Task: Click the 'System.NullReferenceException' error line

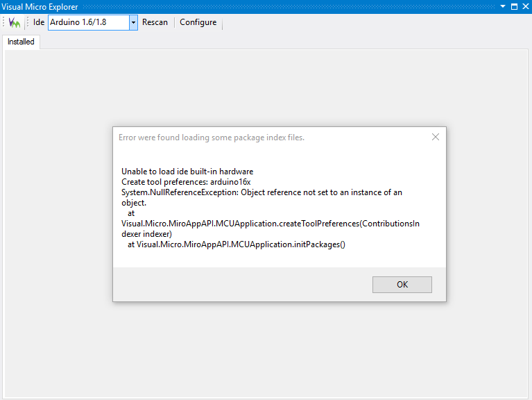Action: pos(261,198)
